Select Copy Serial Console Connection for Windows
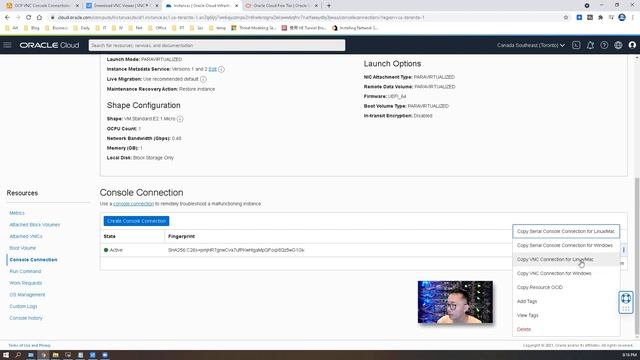640x360 pixels. (x=566, y=245)
